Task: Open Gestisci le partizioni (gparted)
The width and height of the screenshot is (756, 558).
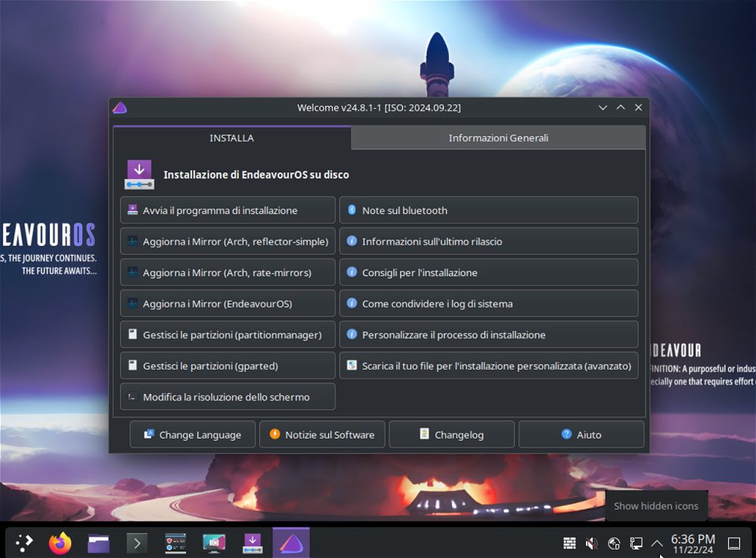Action: tap(228, 365)
